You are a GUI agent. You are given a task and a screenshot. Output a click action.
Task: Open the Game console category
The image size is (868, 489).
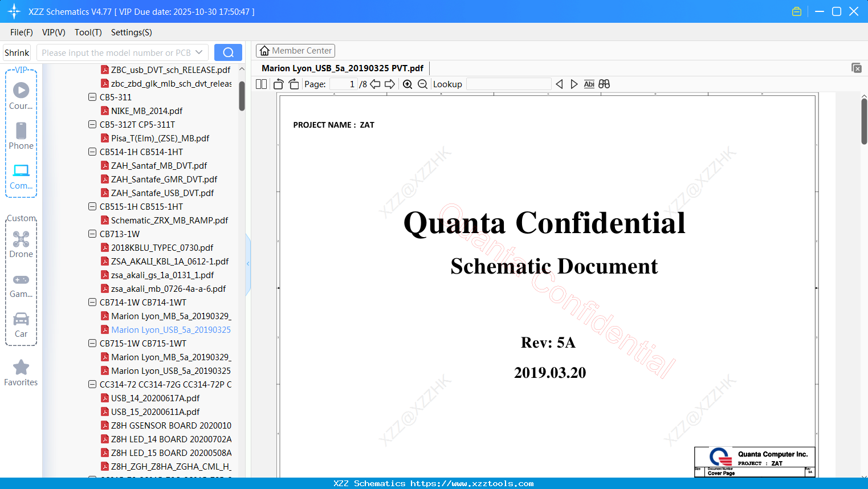(x=21, y=285)
